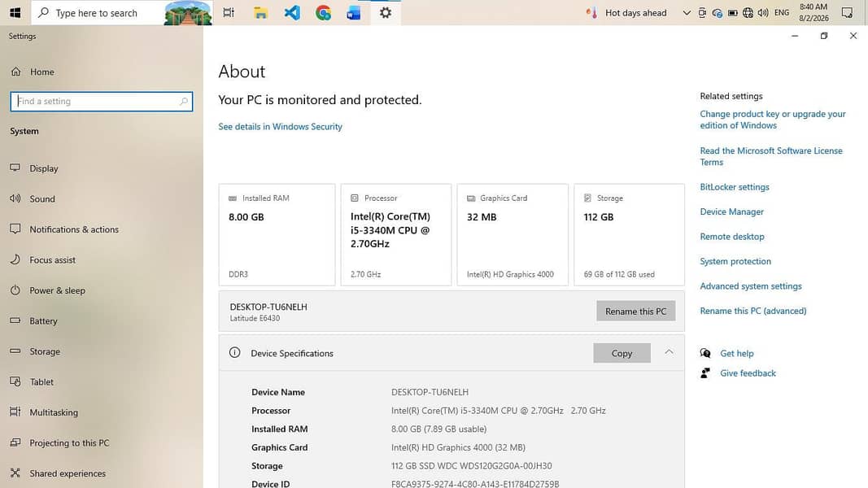Open the clock showing 8:40 AM

point(813,12)
